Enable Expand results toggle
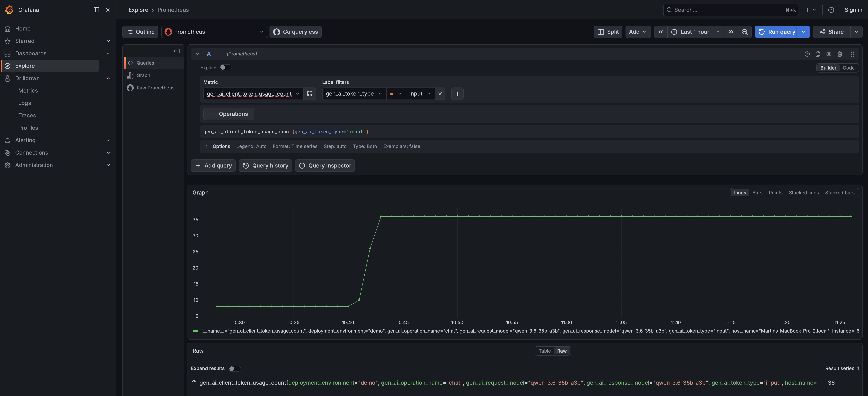This screenshot has width=868, height=396. pos(234,368)
